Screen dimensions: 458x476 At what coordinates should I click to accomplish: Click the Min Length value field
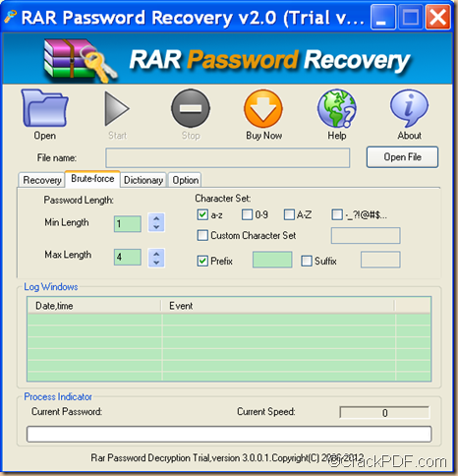pos(128,224)
